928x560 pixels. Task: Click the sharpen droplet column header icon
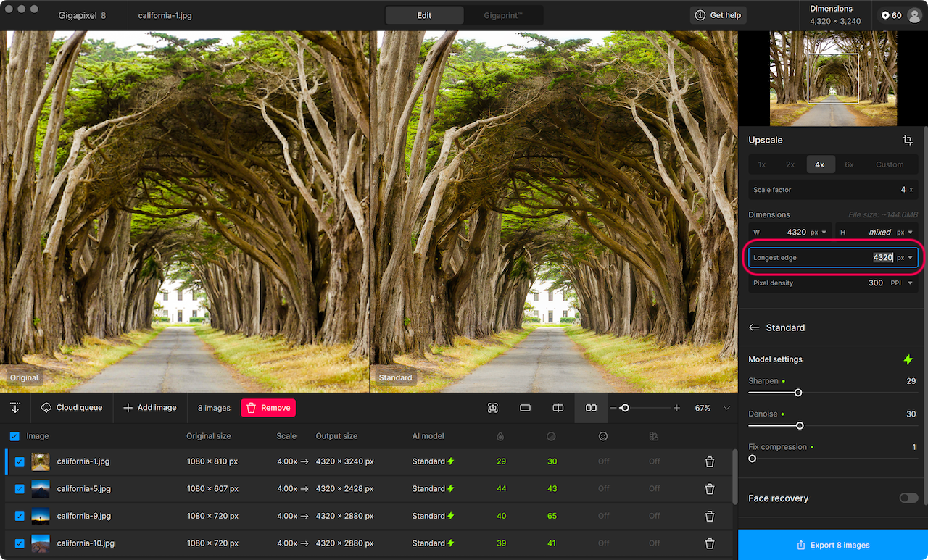click(x=500, y=436)
